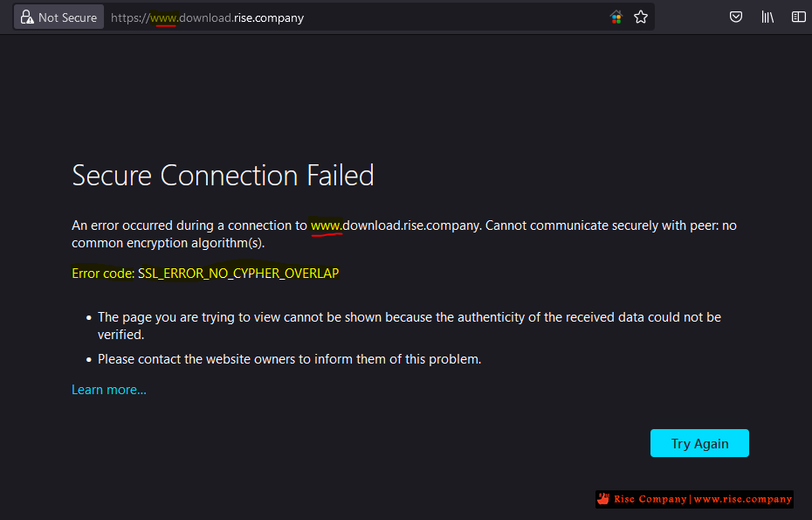Open the Learn more... link
Image resolution: width=812 pixels, height=520 pixels.
tap(109, 390)
